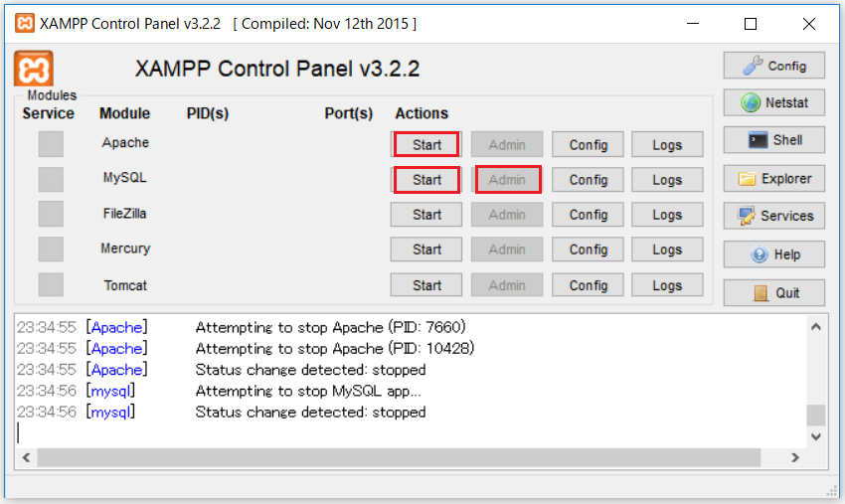Open Netstat with globe icon
This screenshot has height=504, width=845.
773,102
